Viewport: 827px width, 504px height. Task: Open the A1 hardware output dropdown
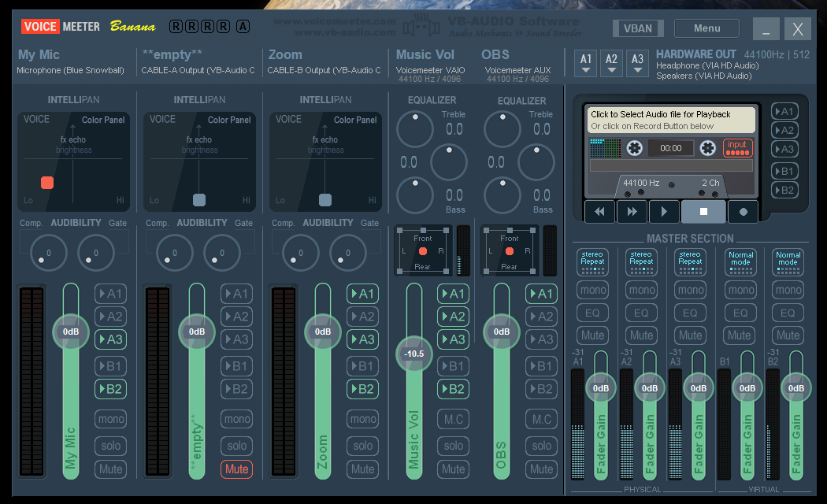[x=586, y=63]
